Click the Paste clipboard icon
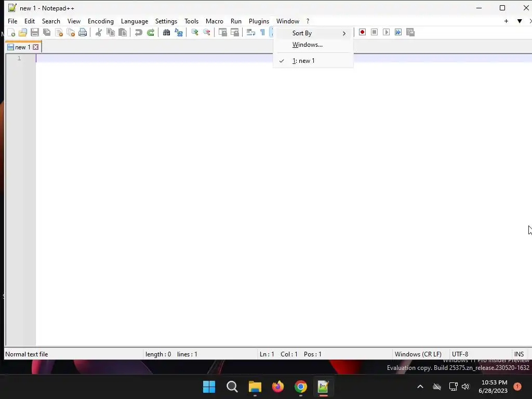 point(123,33)
